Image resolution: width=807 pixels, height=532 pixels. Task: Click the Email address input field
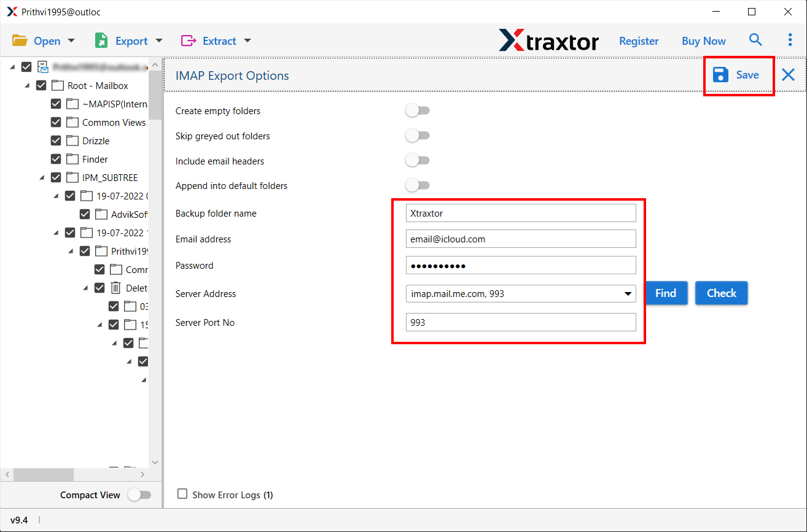click(x=520, y=239)
